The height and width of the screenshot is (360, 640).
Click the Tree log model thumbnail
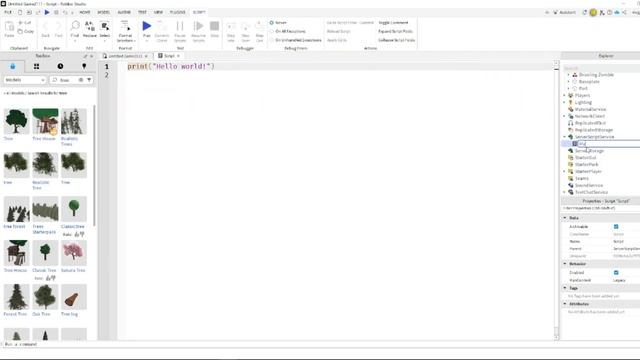click(74, 297)
